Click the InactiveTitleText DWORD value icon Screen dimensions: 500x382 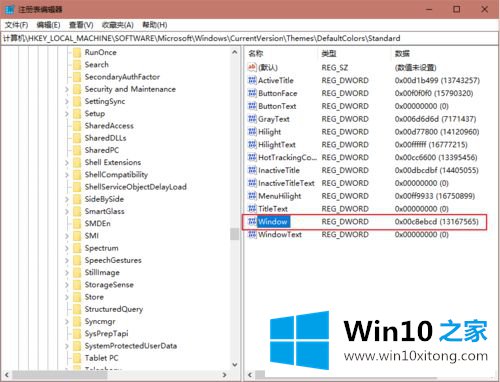pyautogui.click(x=252, y=183)
